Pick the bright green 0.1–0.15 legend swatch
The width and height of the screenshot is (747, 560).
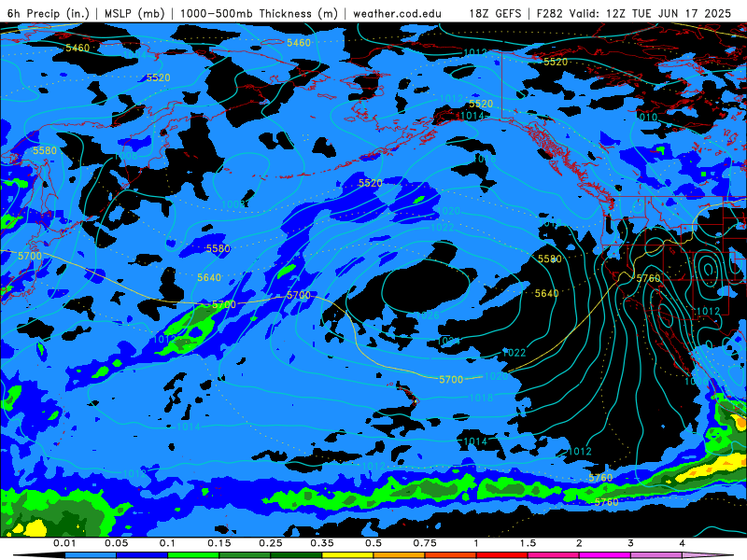tap(193, 555)
